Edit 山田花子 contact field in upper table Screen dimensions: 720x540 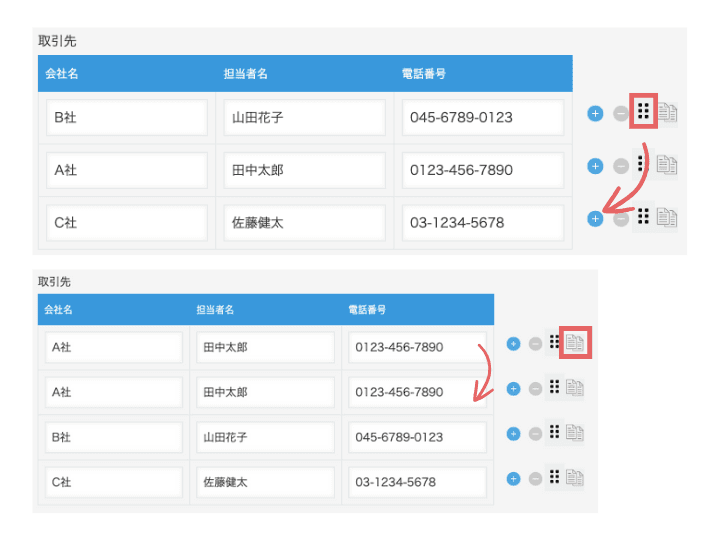[x=304, y=118]
